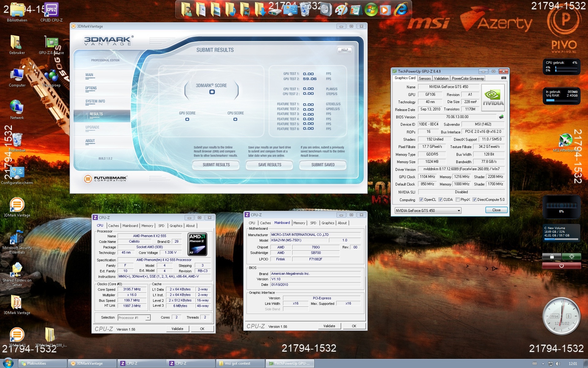Screen dimensions: 588x368
Task: Click the Start orb on taskbar
Action: pyautogui.click(x=8, y=363)
